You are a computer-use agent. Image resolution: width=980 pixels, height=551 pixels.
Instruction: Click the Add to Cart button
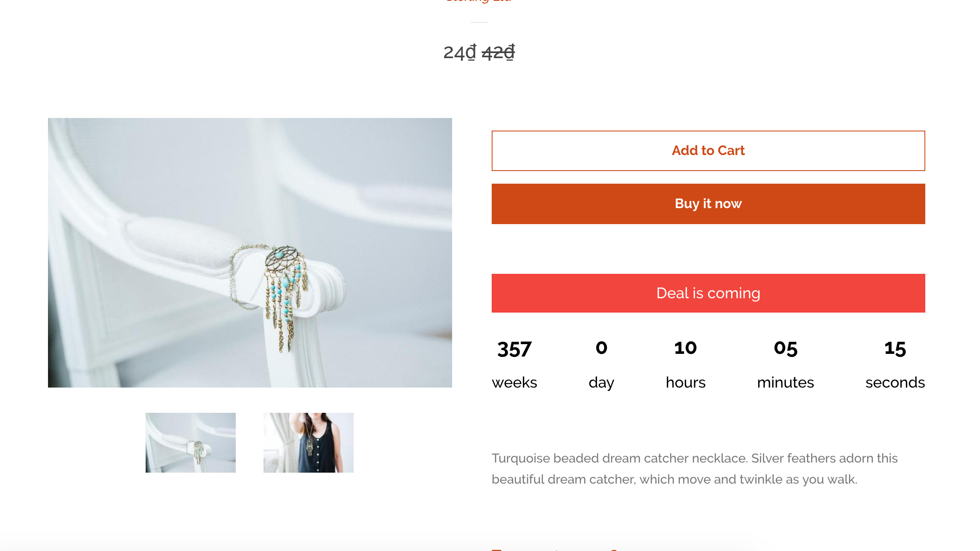tap(707, 150)
